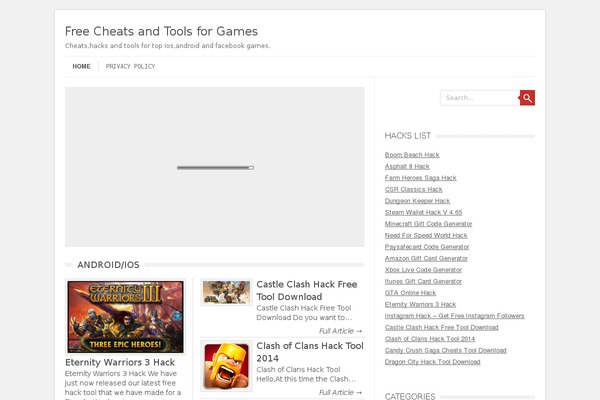Click the Castle Clash thumbnail image
The width and height of the screenshot is (600, 400).
pyautogui.click(x=226, y=292)
